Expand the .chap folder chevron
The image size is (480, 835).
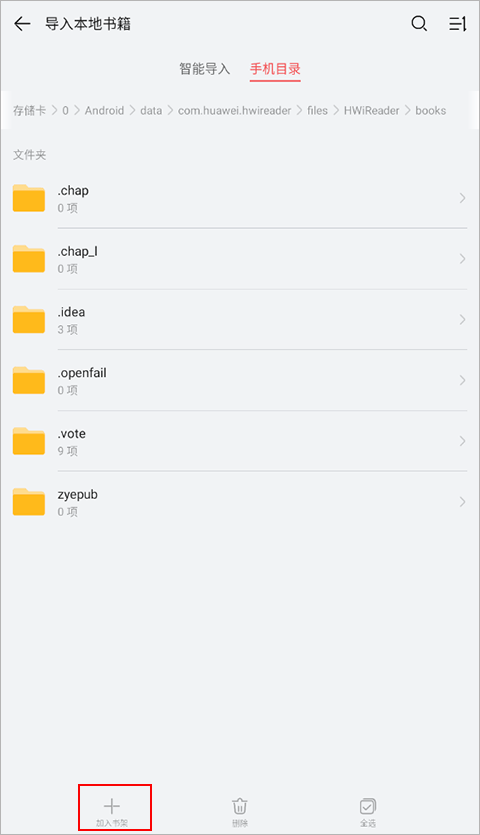tap(462, 198)
